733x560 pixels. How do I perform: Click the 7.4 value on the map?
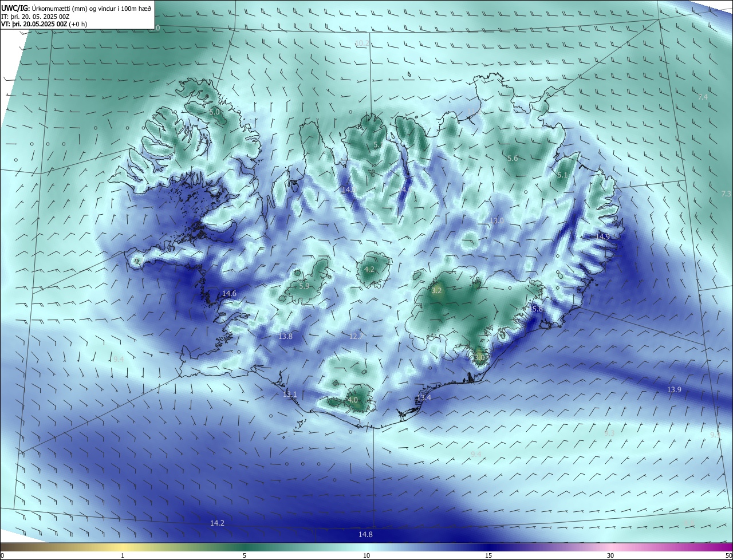(703, 97)
